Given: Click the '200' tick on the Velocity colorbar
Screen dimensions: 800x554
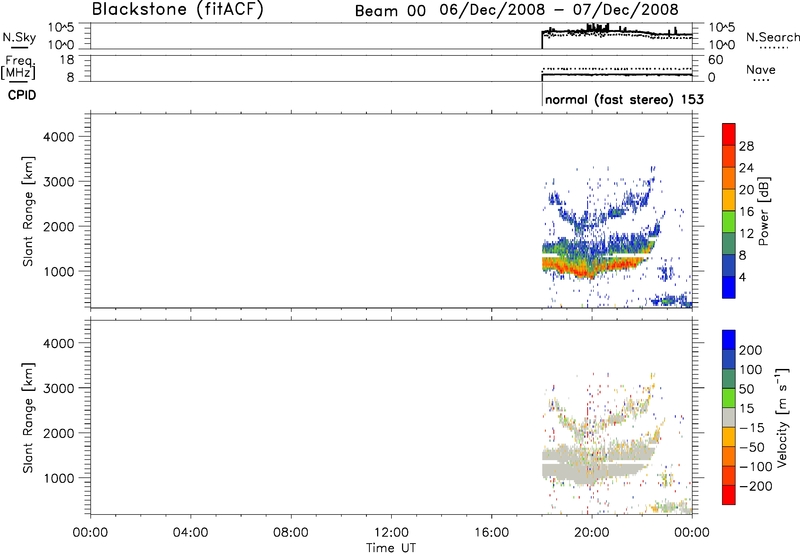Looking at the screenshot, I should (x=751, y=350).
